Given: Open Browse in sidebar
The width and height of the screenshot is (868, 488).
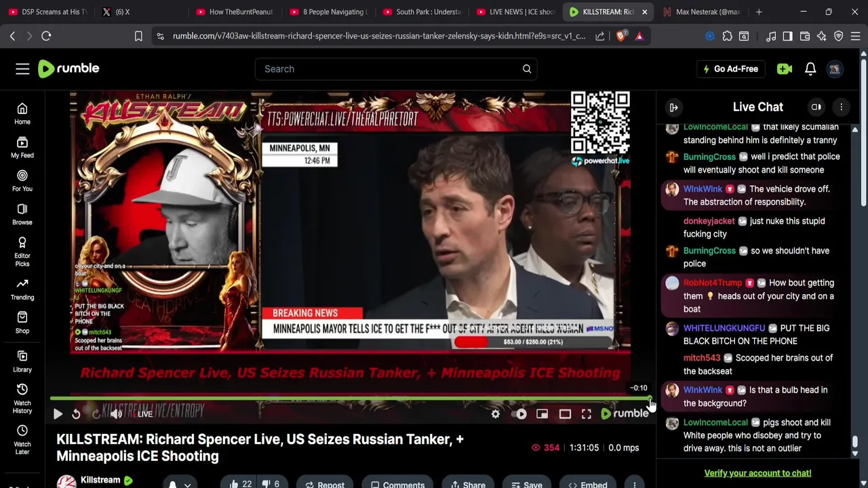Looking at the screenshot, I should pyautogui.click(x=22, y=214).
